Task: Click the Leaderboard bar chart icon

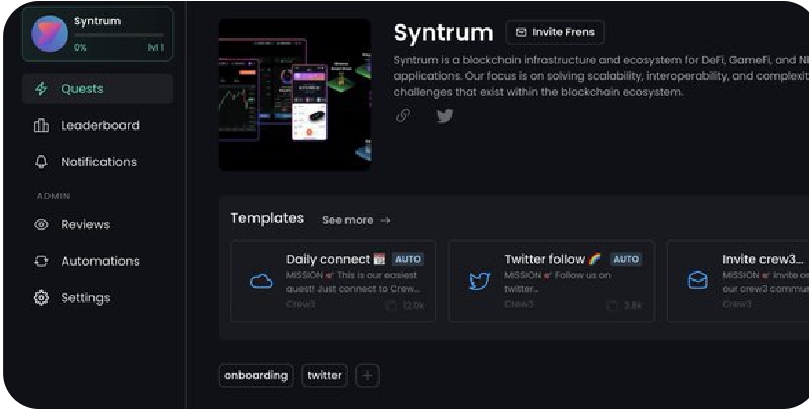Action: pyautogui.click(x=41, y=125)
